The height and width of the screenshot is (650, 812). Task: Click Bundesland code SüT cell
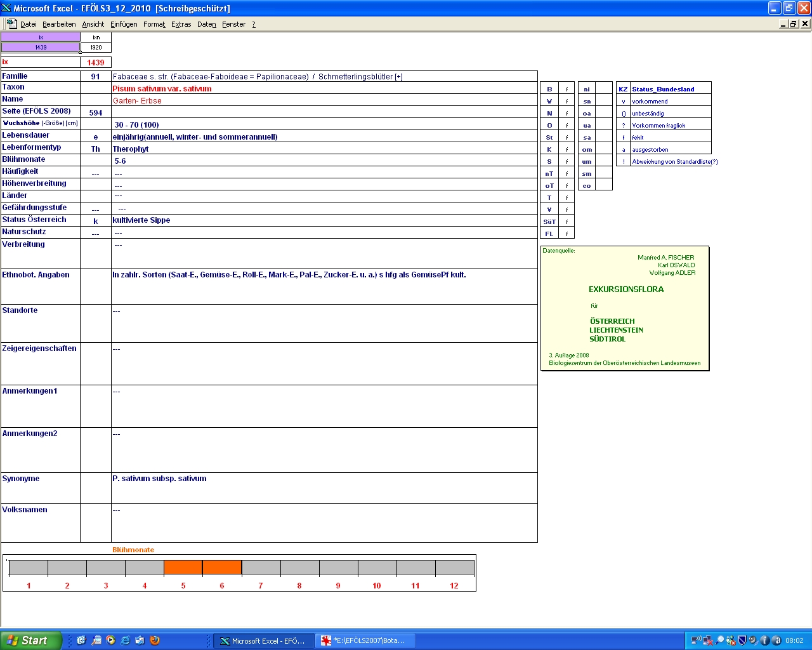point(549,222)
